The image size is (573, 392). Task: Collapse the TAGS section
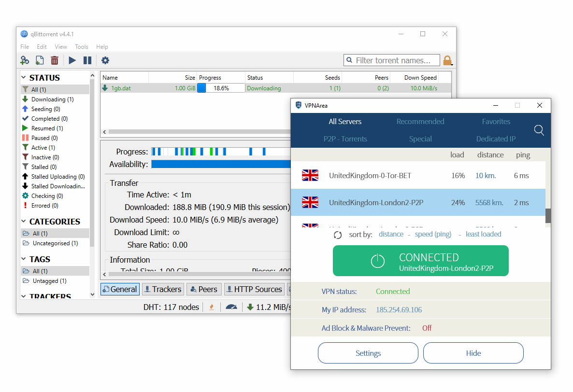point(23,259)
